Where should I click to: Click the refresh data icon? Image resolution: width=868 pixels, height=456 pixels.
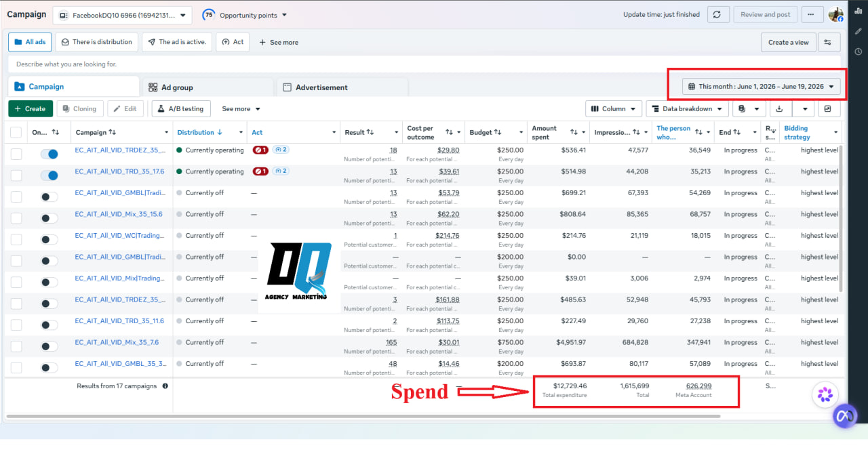click(x=718, y=14)
